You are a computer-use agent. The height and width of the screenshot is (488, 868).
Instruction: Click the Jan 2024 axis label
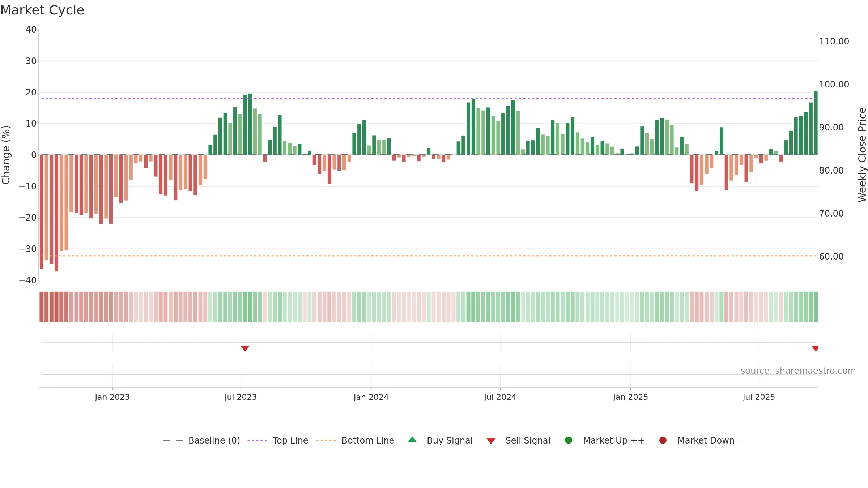coord(371,397)
